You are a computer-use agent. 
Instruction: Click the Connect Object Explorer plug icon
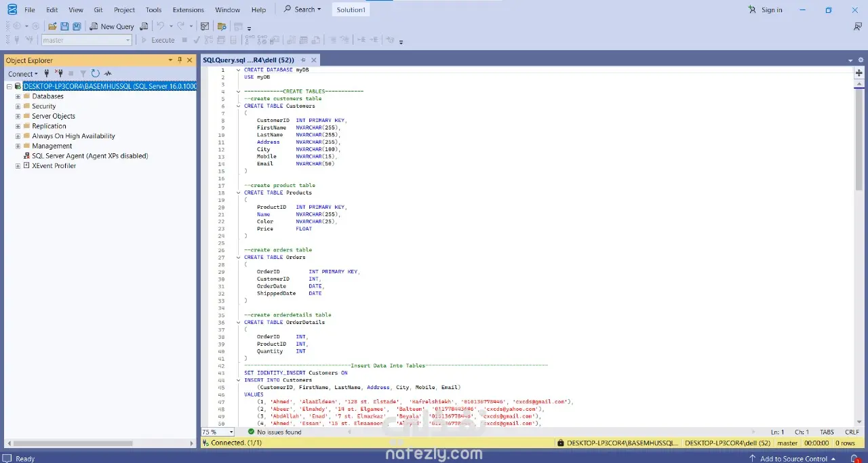tap(47, 74)
